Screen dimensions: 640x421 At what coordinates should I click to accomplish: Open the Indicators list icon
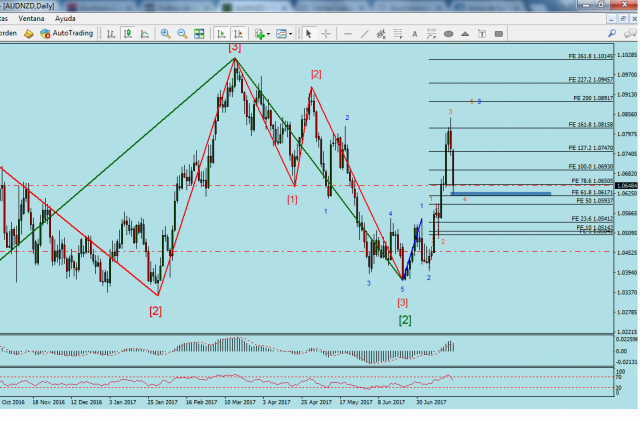pyautogui.click(x=259, y=34)
